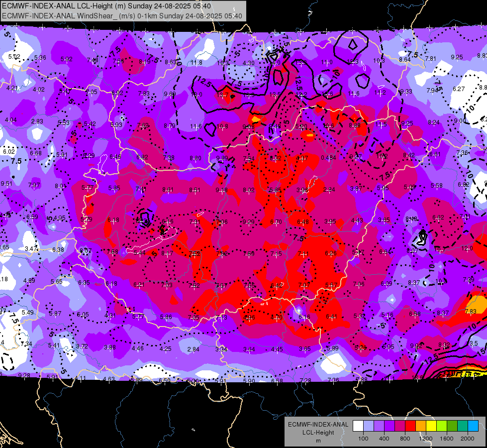The image size is (487, 448).
Task: Select the grid value 6.68
Action: [x=36, y=153]
